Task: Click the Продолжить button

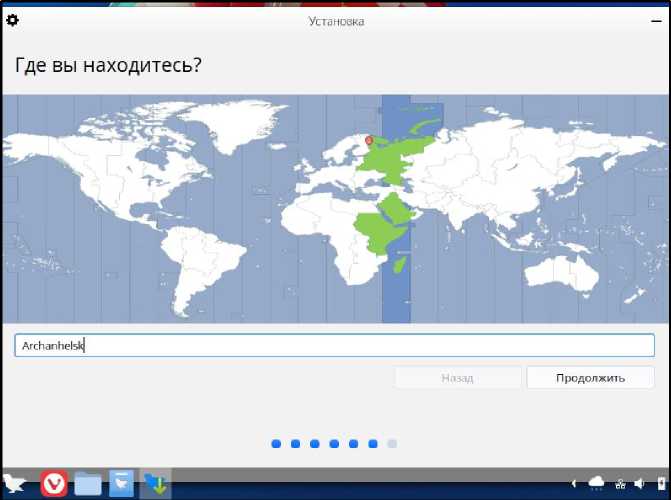Action: click(x=591, y=378)
